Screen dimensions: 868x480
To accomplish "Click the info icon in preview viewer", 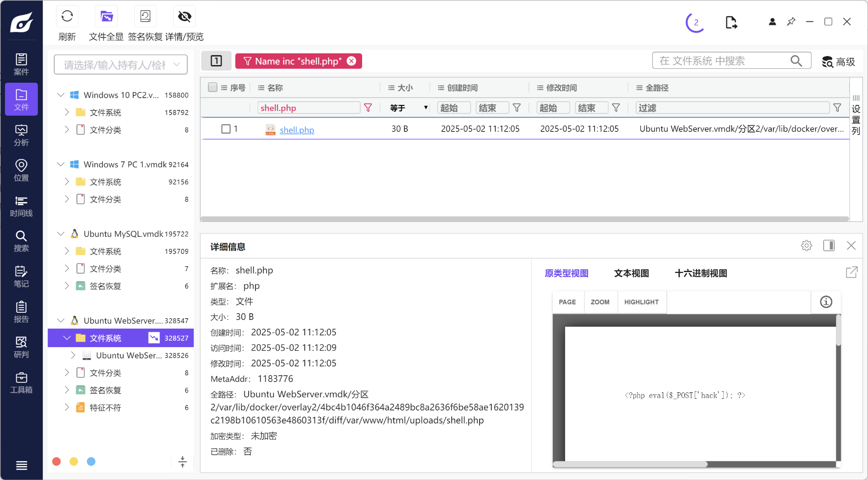I will [x=826, y=302].
